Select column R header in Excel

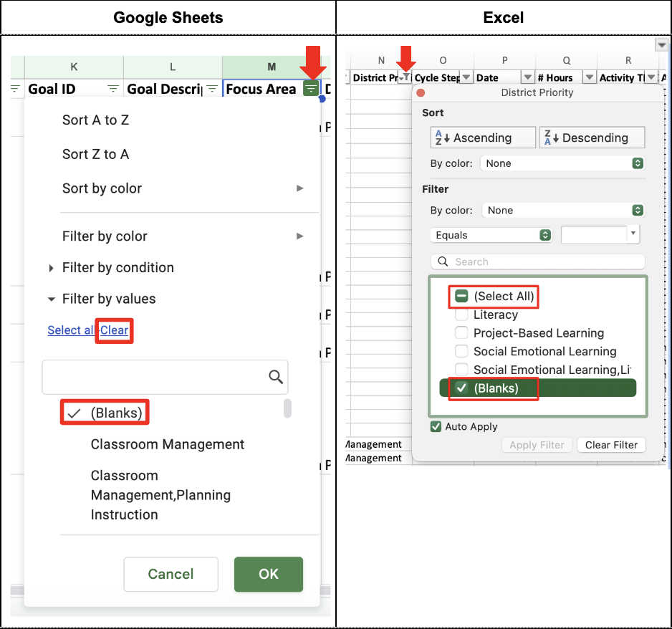pos(628,60)
